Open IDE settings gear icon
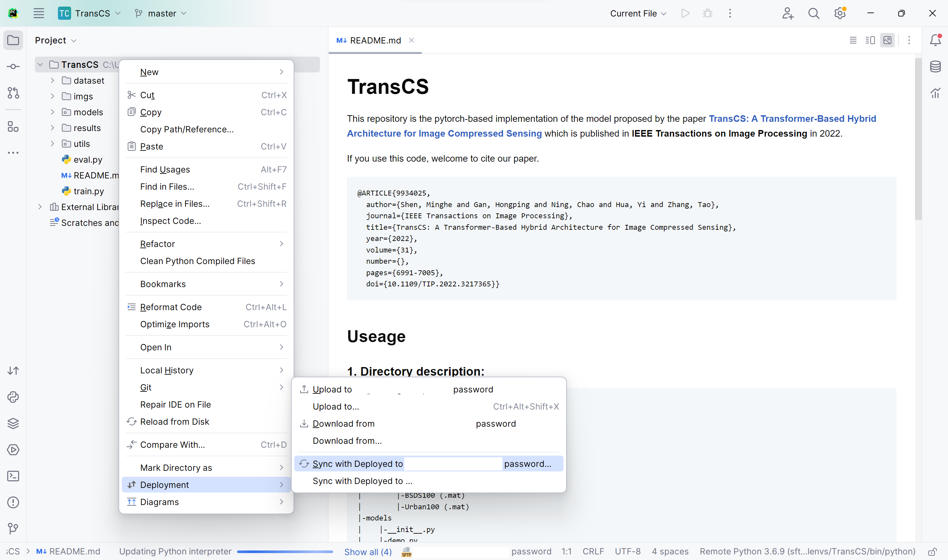The image size is (948, 560). [840, 13]
